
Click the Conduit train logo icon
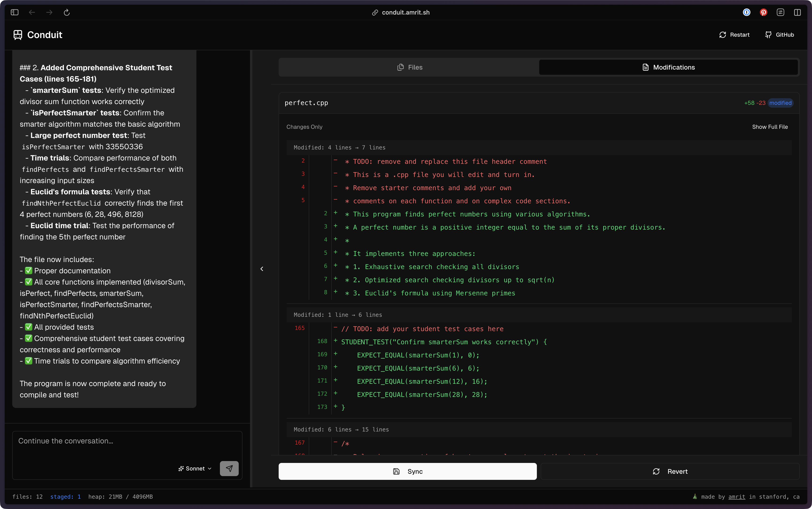click(18, 35)
